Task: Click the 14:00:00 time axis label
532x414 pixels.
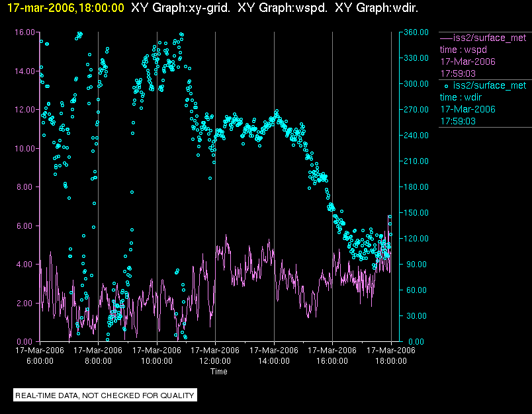Action: [274, 361]
